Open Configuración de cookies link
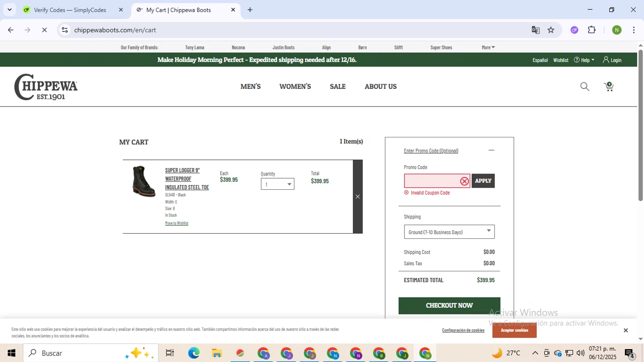Screen dimensions: 644x362 pos(463,330)
